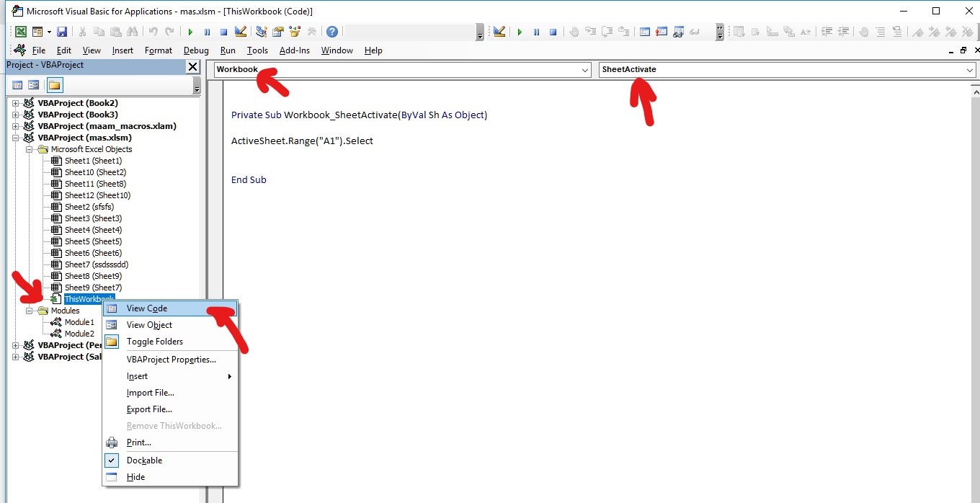Select Module2 in the Modules folder
Screen dimensions: 980x503
79,334
